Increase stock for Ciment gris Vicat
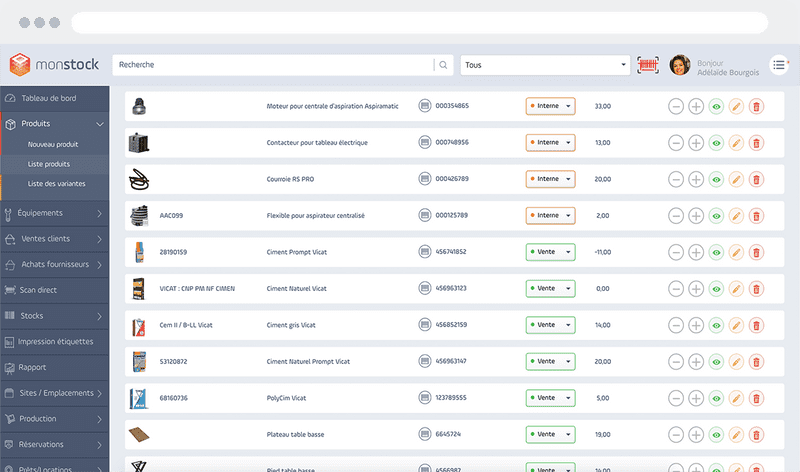800x472 pixels. coord(696,325)
